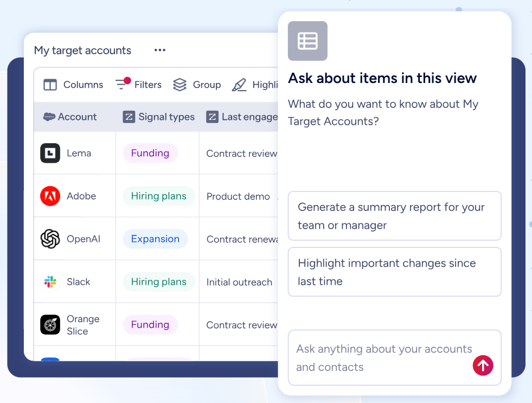This screenshot has height=403, width=532.
Task: Send the question with the red arrow button
Action: [x=483, y=366]
